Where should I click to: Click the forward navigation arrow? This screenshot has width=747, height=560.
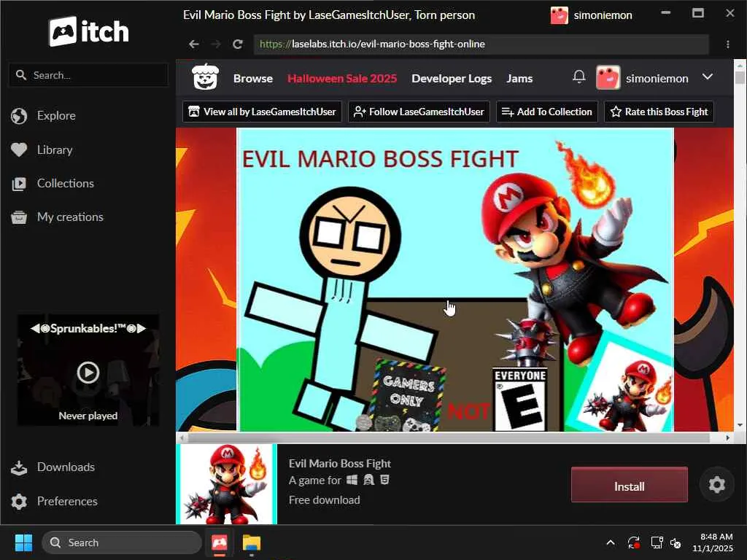coord(216,44)
